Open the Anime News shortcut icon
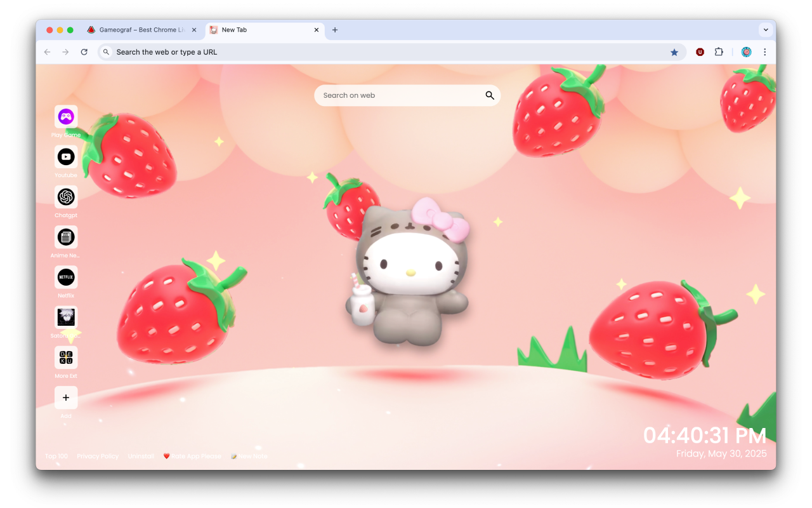812x508 pixels. pyautogui.click(x=66, y=237)
